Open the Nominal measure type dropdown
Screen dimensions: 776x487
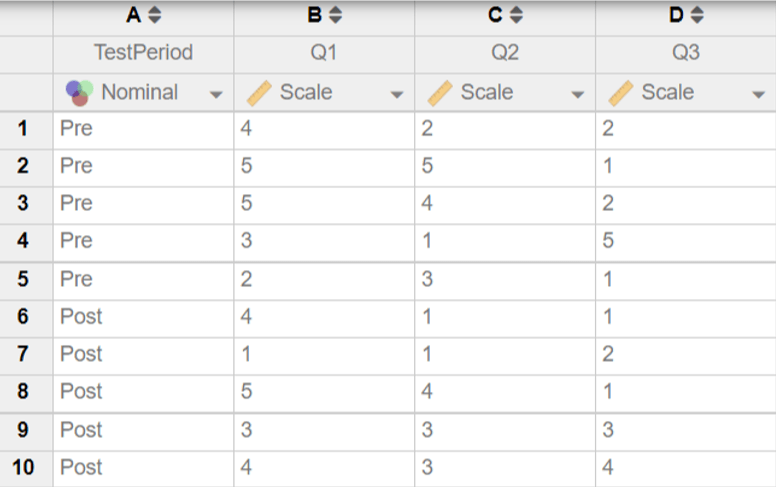216,94
